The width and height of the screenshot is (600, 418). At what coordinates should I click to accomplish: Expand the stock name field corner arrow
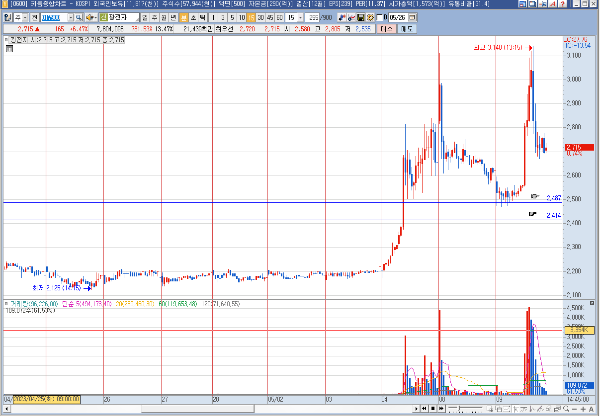click(x=137, y=20)
